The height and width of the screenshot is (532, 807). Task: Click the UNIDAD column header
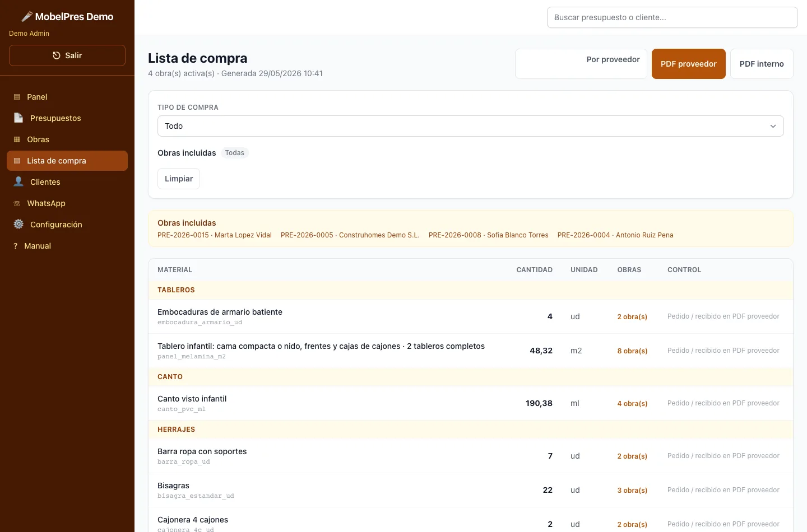click(x=584, y=270)
